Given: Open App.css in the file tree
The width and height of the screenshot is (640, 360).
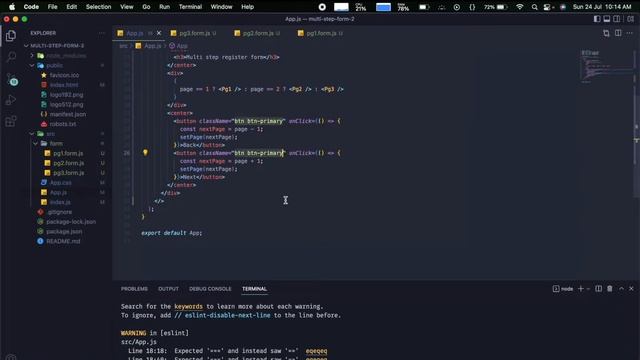Looking at the screenshot, I should [x=60, y=183].
